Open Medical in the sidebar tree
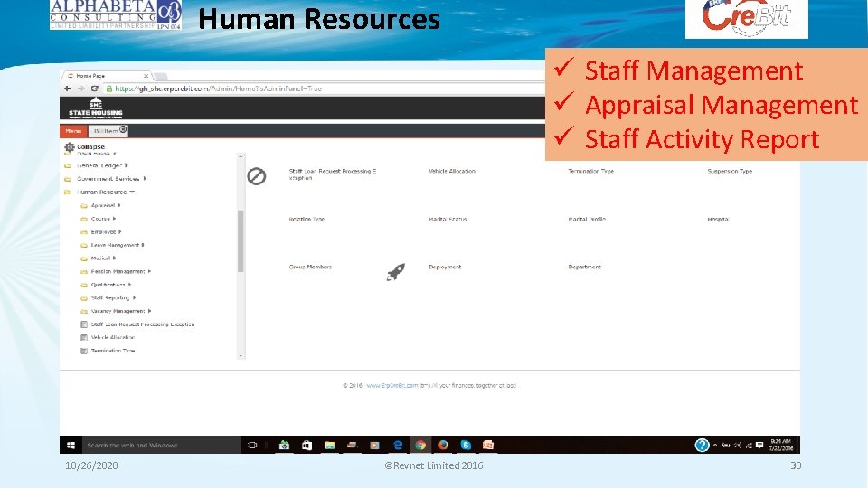 point(100,258)
